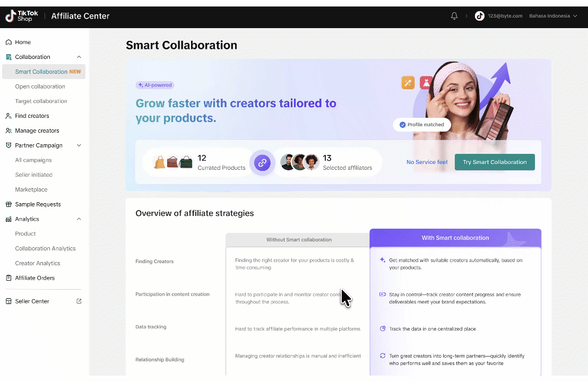Open Find creators page

(x=32, y=116)
